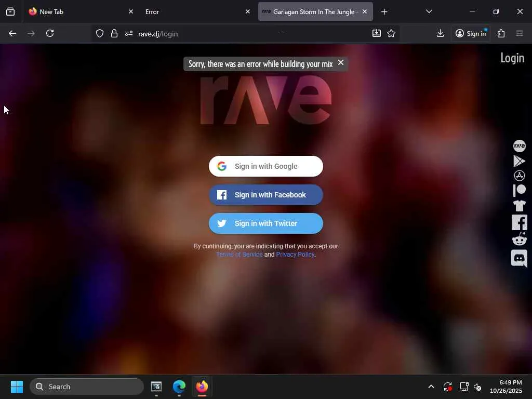Click the taskbar Search box

[x=87, y=387]
